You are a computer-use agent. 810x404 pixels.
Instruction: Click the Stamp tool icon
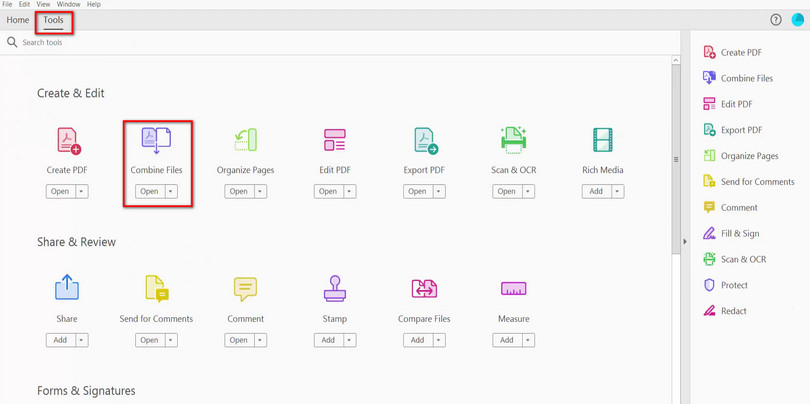334,289
